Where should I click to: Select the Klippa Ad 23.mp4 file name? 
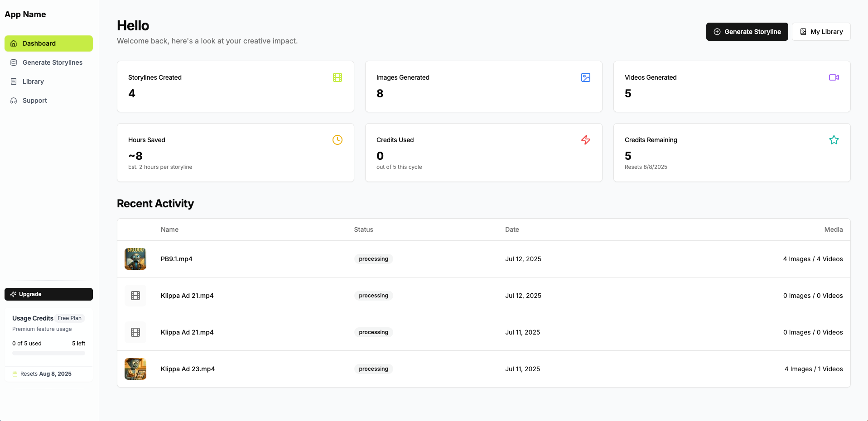tap(188, 369)
